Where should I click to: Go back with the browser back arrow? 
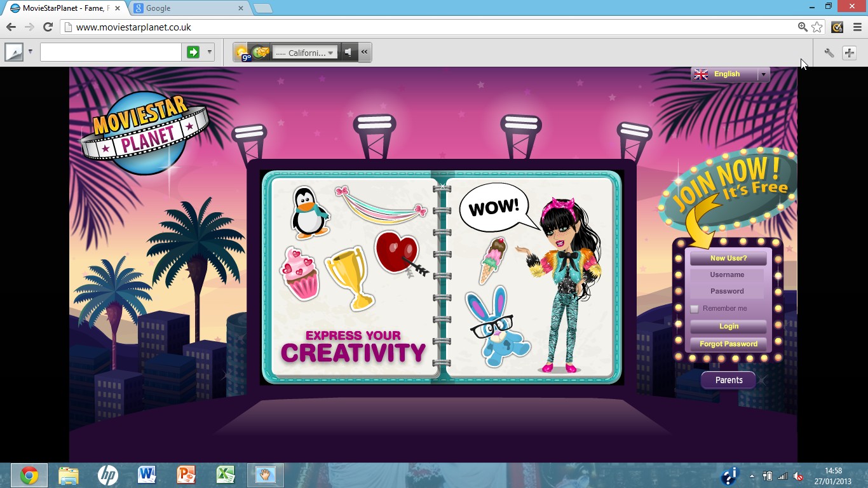point(11,27)
